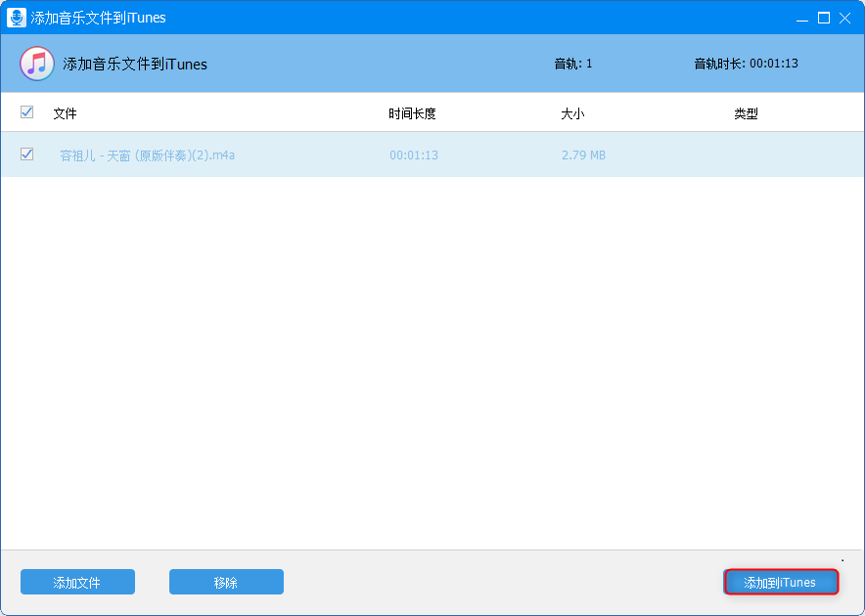Toggle the select-all checkbox in header row
The image size is (865, 616).
(x=26, y=112)
